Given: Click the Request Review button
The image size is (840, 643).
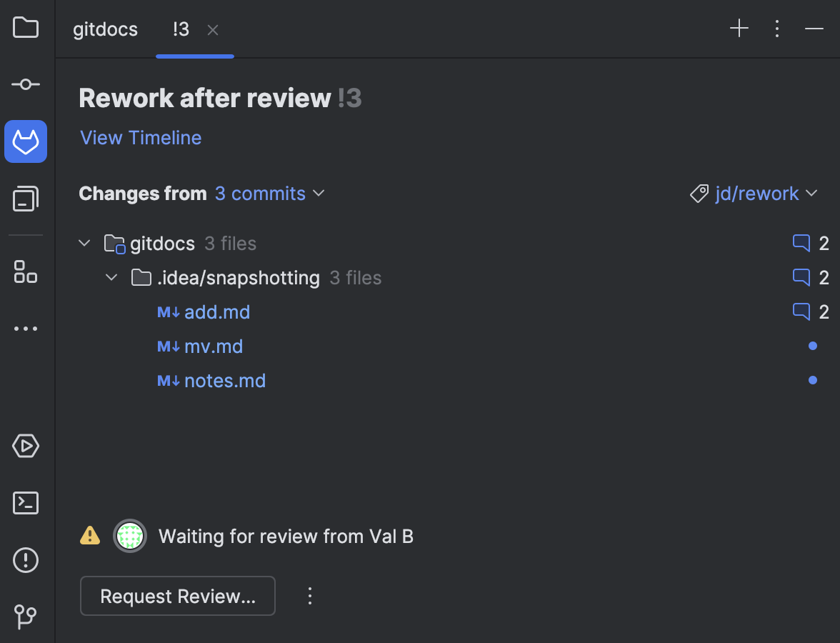Looking at the screenshot, I should (x=177, y=595).
